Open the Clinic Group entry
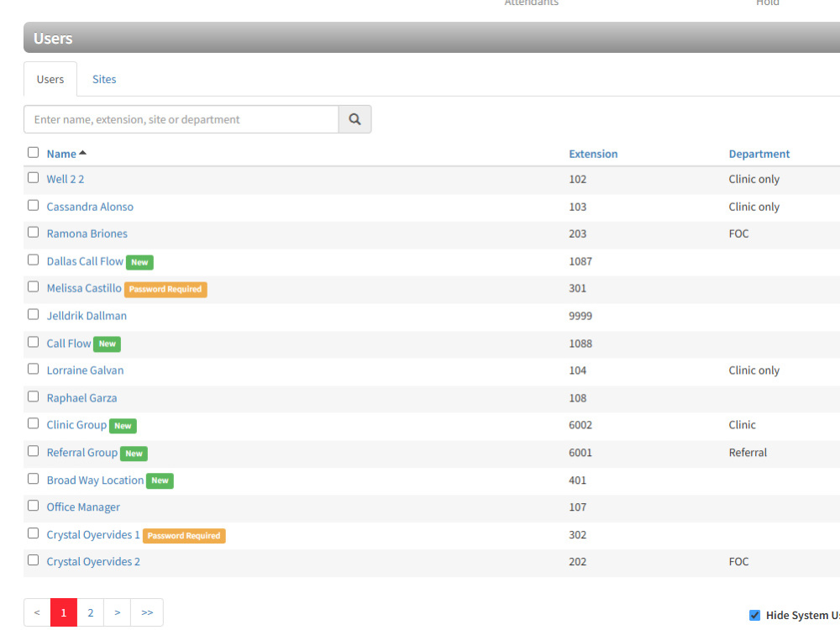840x630 pixels. (76, 425)
